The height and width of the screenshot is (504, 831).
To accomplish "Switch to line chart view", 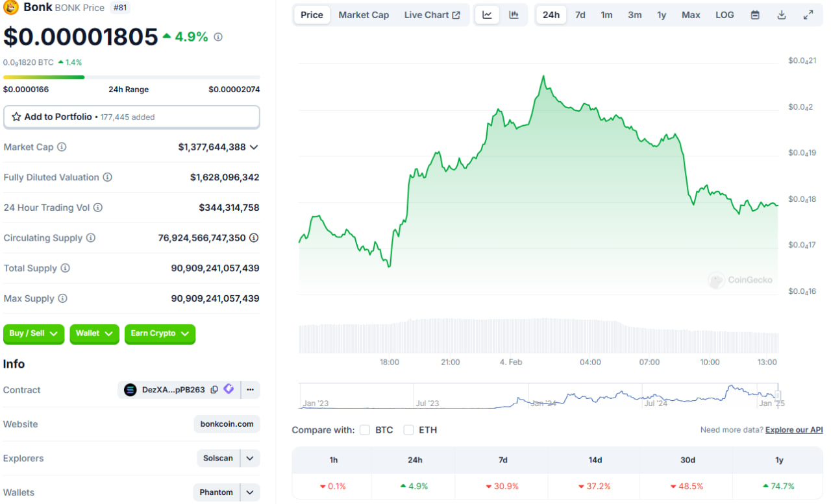I will [x=487, y=15].
